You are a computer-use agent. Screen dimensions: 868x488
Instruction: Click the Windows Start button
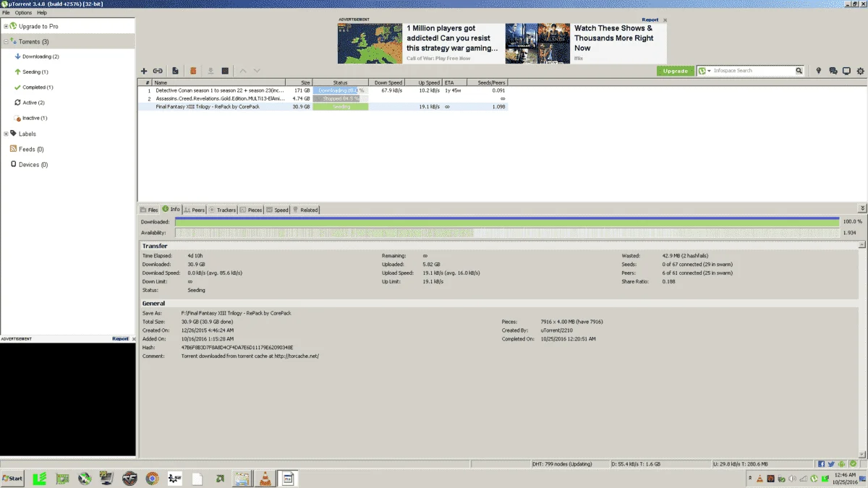tap(13, 478)
